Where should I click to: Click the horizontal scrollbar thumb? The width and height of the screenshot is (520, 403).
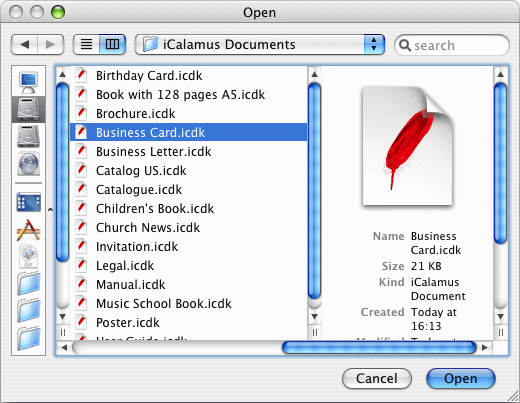click(379, 348)
